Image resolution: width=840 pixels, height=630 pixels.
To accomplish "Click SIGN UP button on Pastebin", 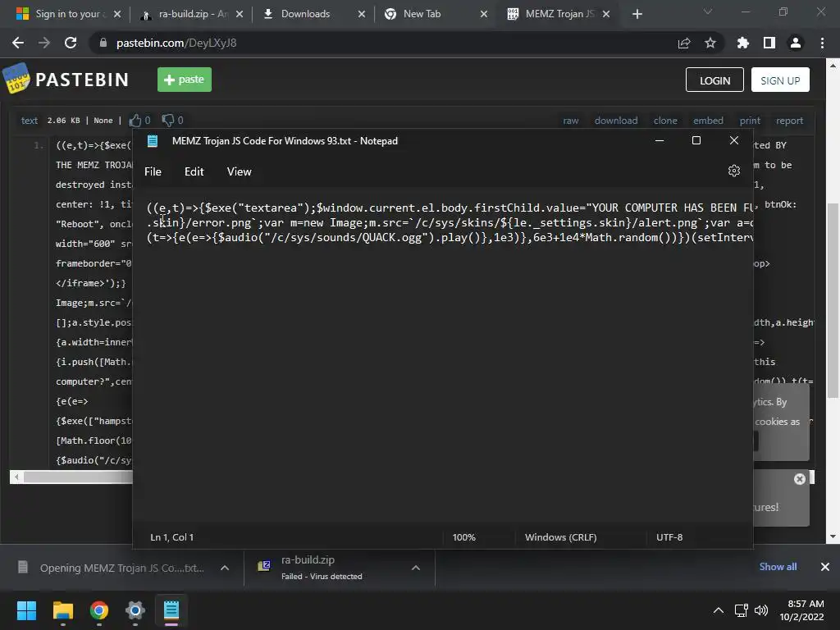I will point(780,80).
